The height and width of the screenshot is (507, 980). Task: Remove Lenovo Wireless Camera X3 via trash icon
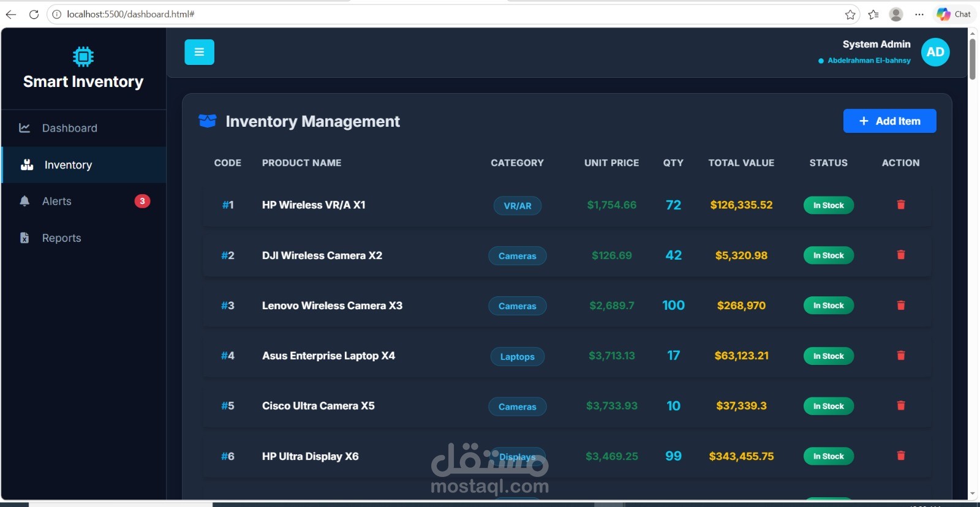[901, 305]
